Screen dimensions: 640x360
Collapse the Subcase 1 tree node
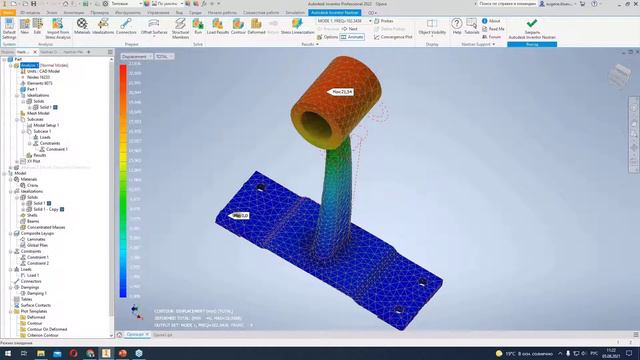[x=23, y=131]
